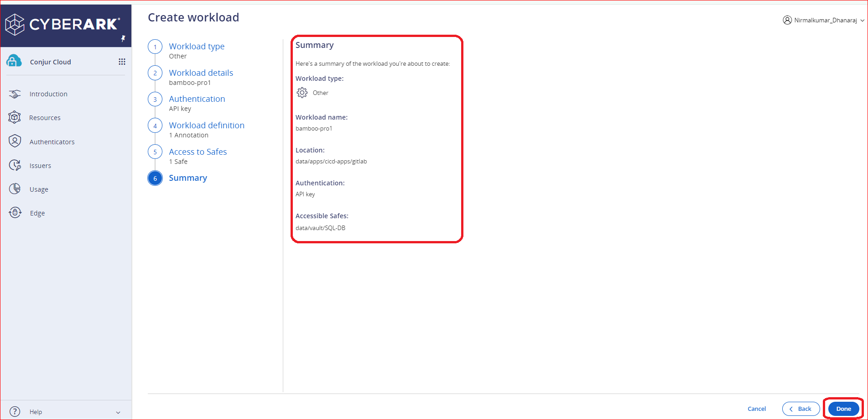Cancel workload creation

pos(757,409)
